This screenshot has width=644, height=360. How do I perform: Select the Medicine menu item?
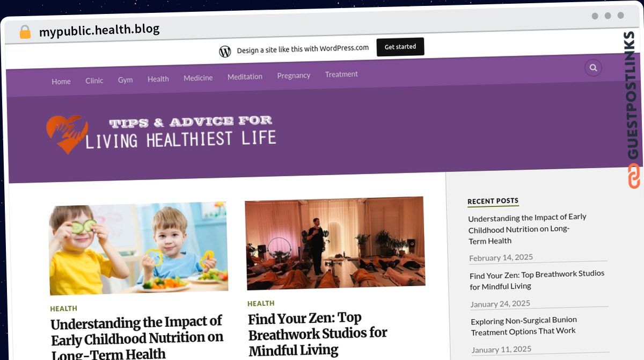point(198,78)
